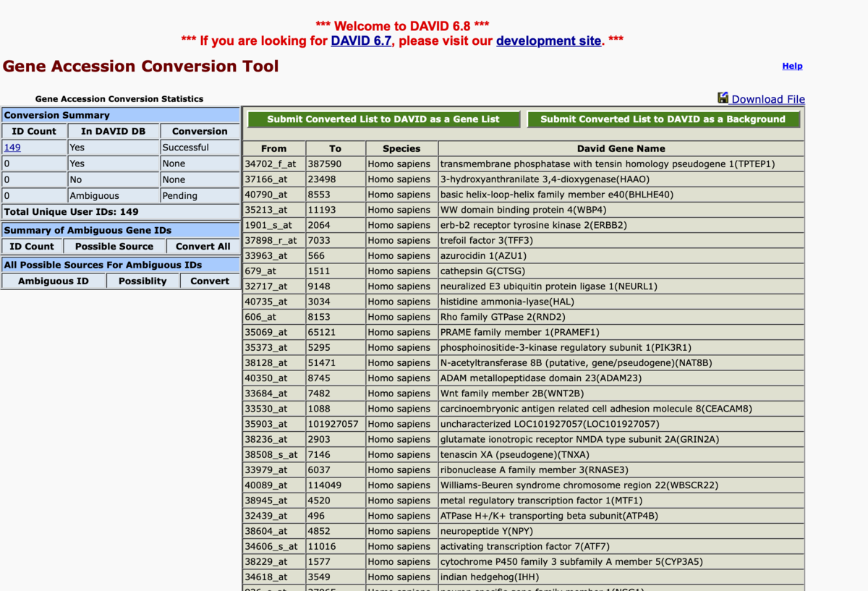
Task: Select probe ID 34702_f_at
Action: tap(271, 164)
